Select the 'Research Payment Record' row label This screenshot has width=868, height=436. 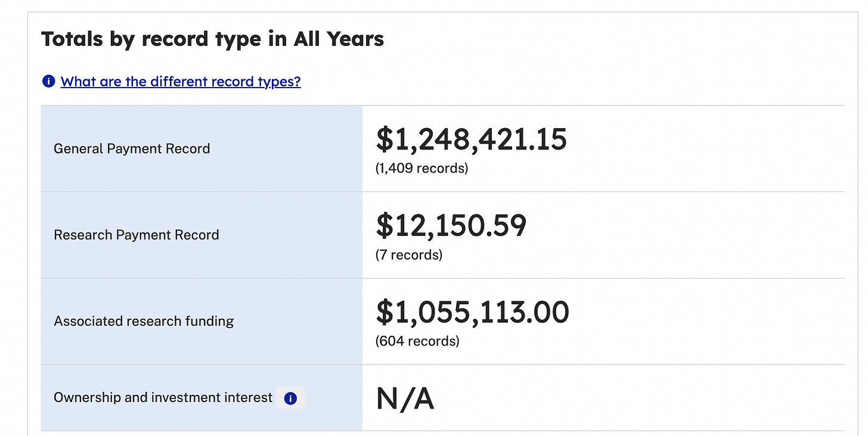137,235
